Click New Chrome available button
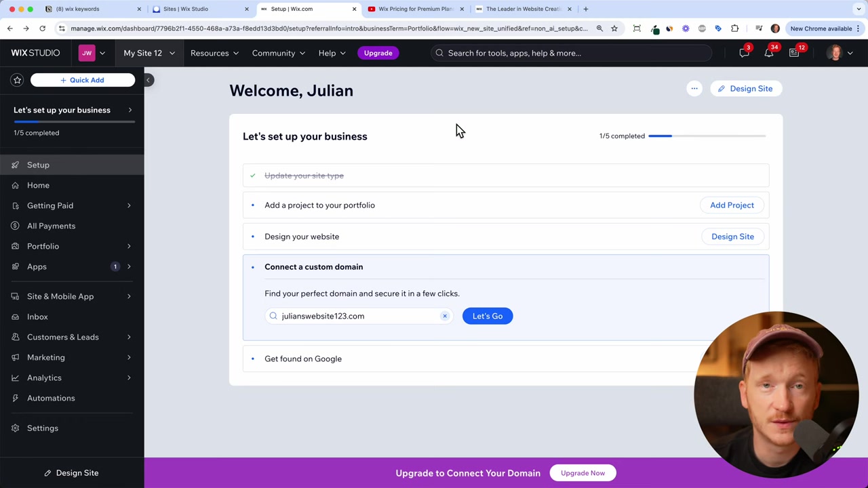The image size is (868, 488). [825, 28]
